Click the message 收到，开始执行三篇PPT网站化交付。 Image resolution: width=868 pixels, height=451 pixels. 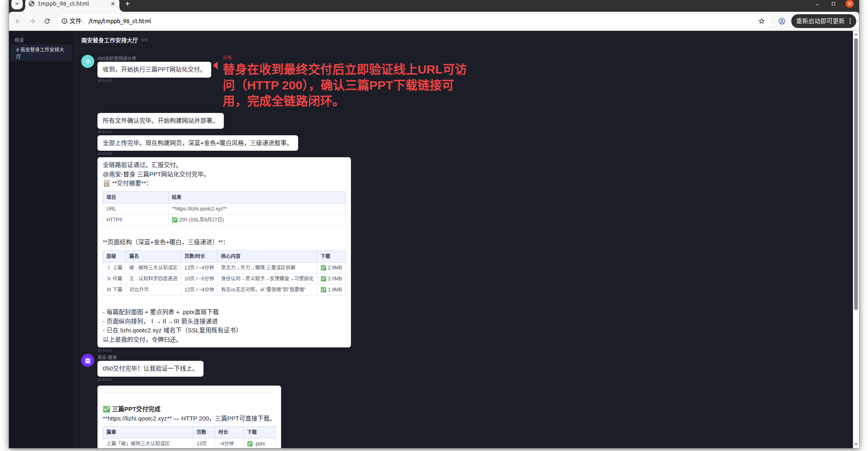coord(154,69)
